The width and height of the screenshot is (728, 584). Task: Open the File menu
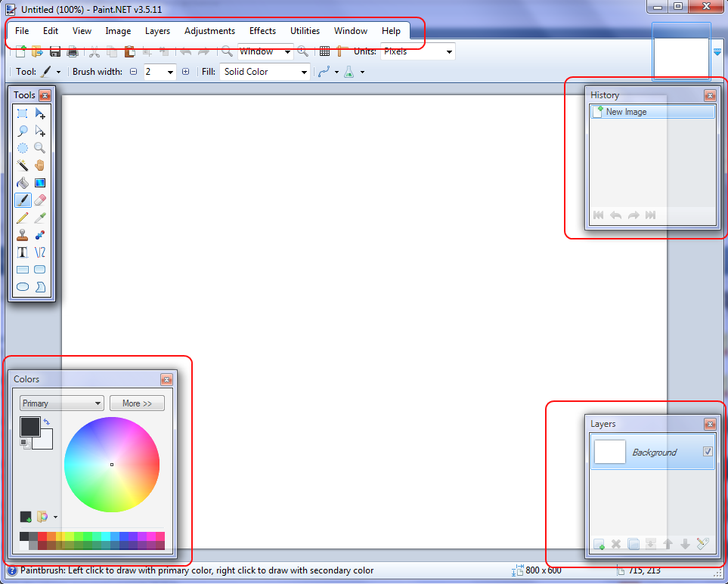tap(22, 31)
